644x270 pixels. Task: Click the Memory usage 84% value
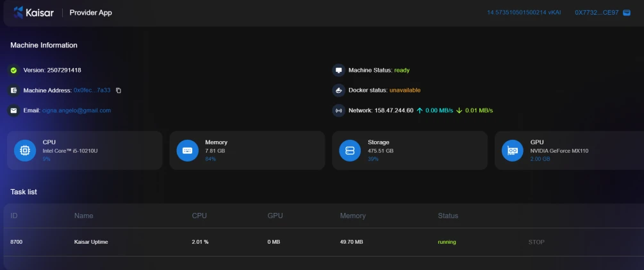[210, 159]
